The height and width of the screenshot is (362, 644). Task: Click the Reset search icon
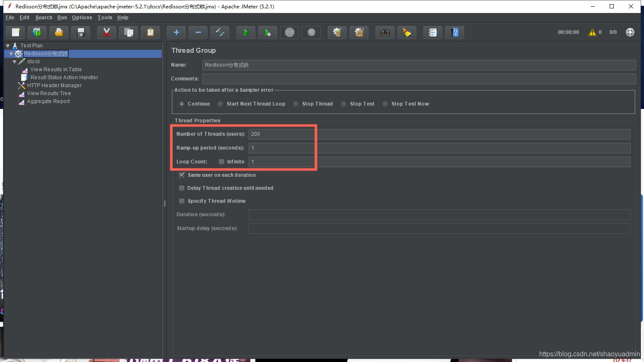(x=407, y=32)
